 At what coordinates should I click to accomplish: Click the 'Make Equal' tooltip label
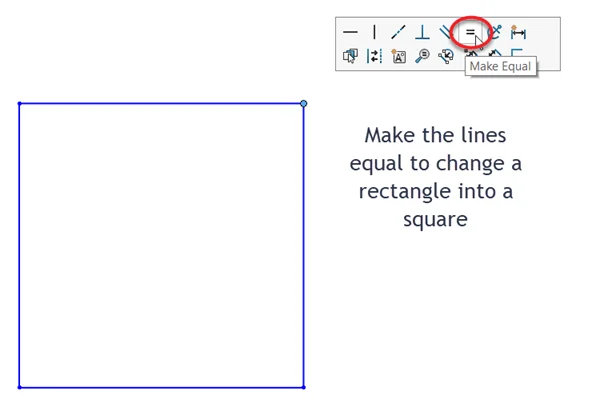click(x=500, y=66)
